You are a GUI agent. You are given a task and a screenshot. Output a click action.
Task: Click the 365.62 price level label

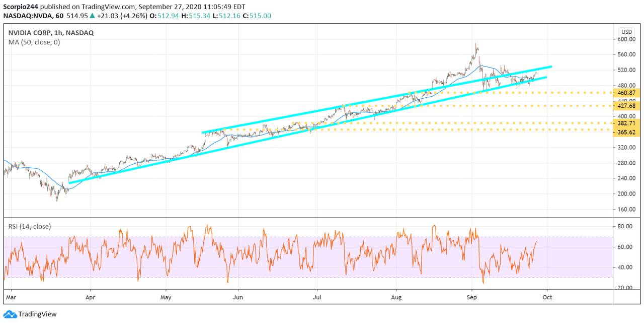(626, 132)
